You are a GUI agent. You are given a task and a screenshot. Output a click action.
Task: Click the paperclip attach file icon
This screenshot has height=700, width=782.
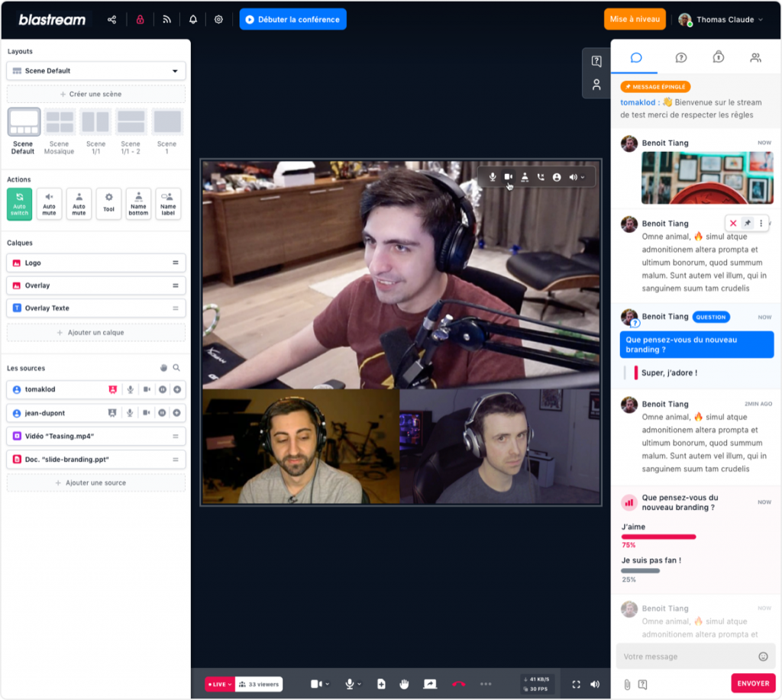(627, 684)
